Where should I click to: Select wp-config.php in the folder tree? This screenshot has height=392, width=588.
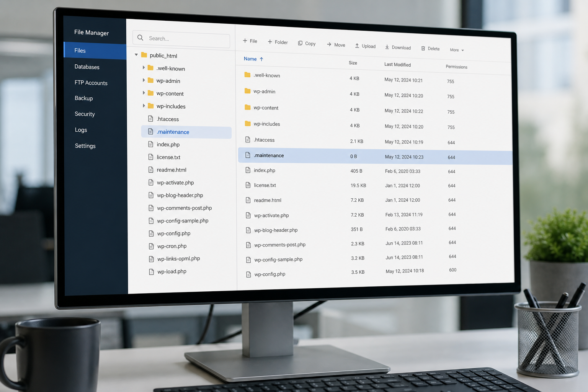coord(173,234)
